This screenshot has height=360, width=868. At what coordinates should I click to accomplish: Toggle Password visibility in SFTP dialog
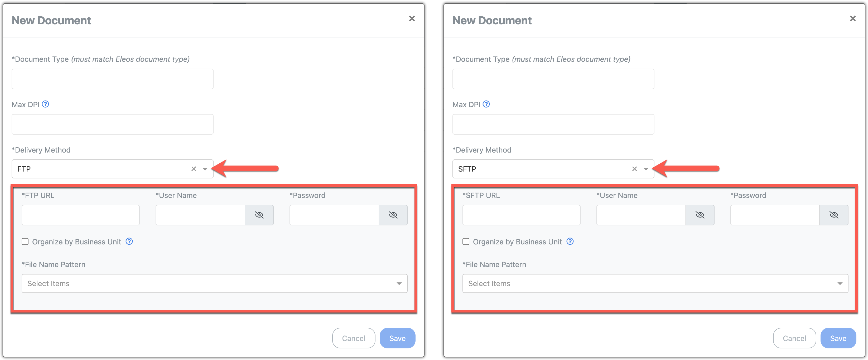pyautogui.click(x=834, y=215)
